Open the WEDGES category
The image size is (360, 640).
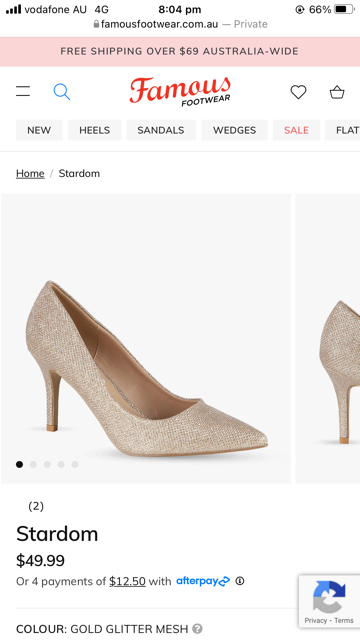click(235, 130)
